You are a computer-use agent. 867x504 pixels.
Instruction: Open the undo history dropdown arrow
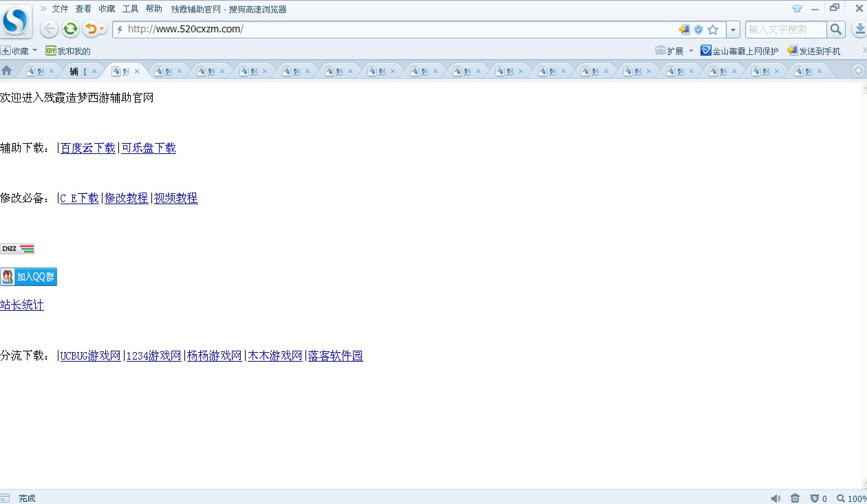[x=103, y=30]
